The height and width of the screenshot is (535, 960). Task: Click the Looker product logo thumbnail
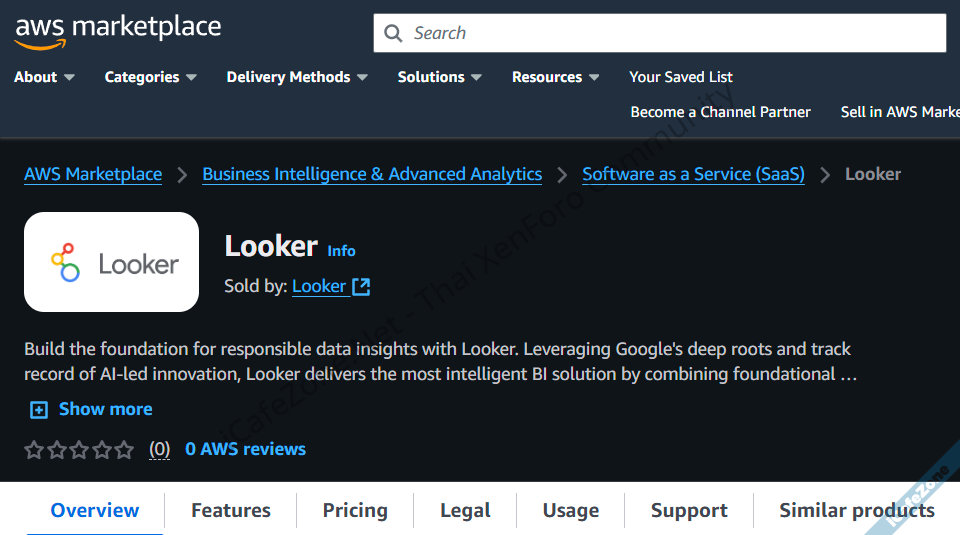[111, 262]
